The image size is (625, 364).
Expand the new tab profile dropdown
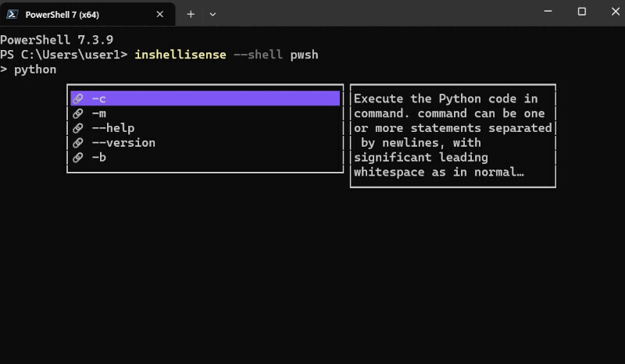coord(212,14)
